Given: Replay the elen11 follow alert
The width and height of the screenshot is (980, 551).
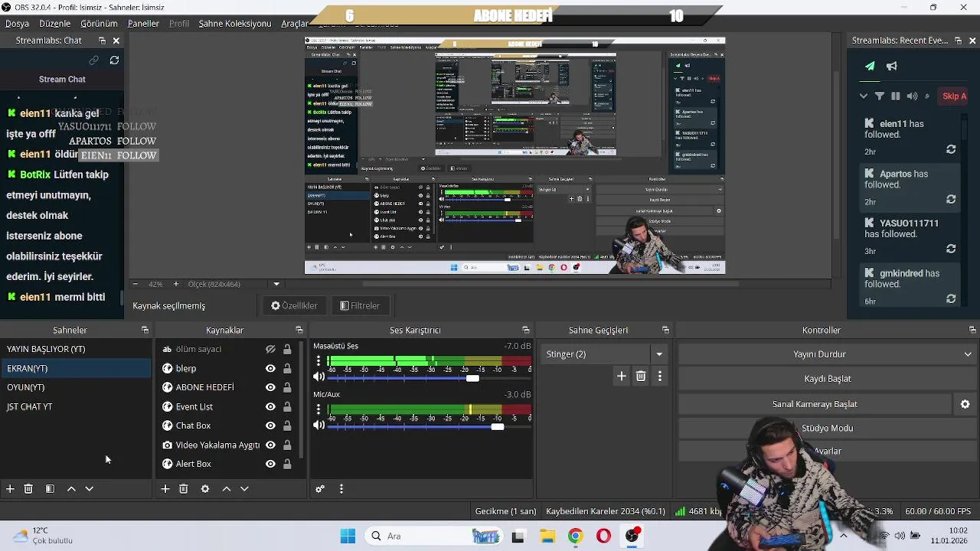Looking at the screenshot, I should pyautogui.click(x=951, y=149).
